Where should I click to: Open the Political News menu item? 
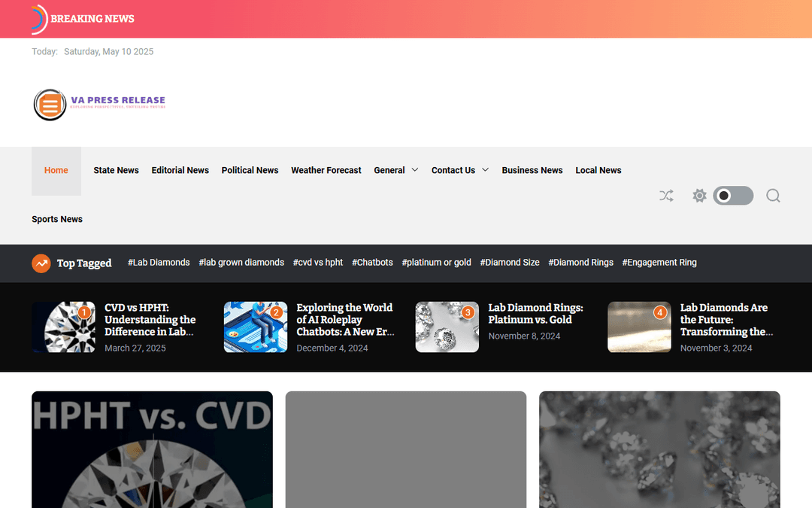250,171
